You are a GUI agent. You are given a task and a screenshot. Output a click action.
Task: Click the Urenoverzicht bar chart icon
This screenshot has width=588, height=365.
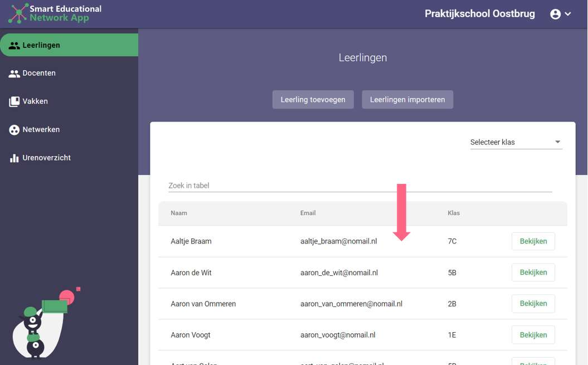(x=14, y=158)
